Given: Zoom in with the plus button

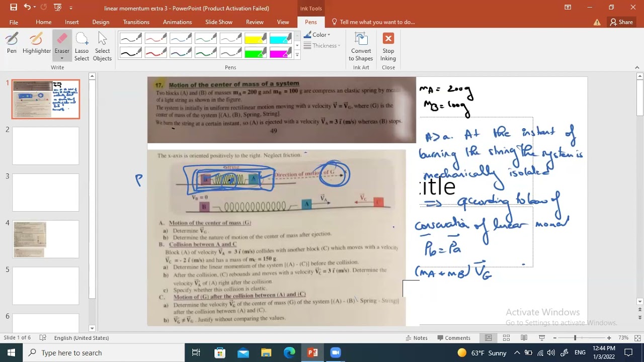Looking at the screenshot, I should [x=609, y=338].
